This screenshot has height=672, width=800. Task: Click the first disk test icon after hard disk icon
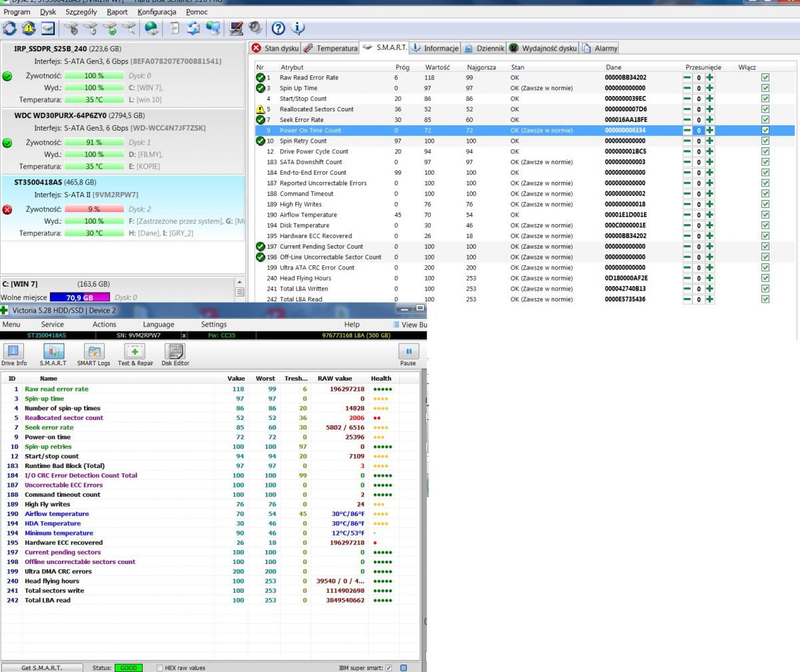coord(71,28)
